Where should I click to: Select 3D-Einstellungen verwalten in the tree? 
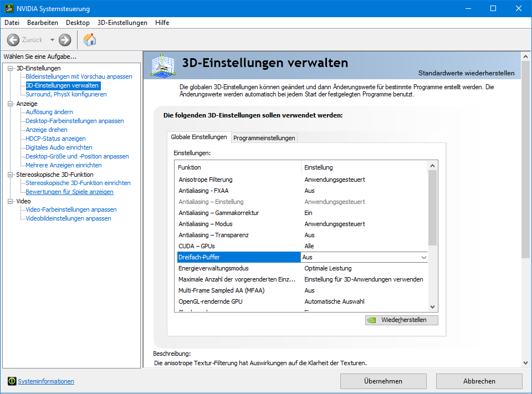click(x=62, y=85)
